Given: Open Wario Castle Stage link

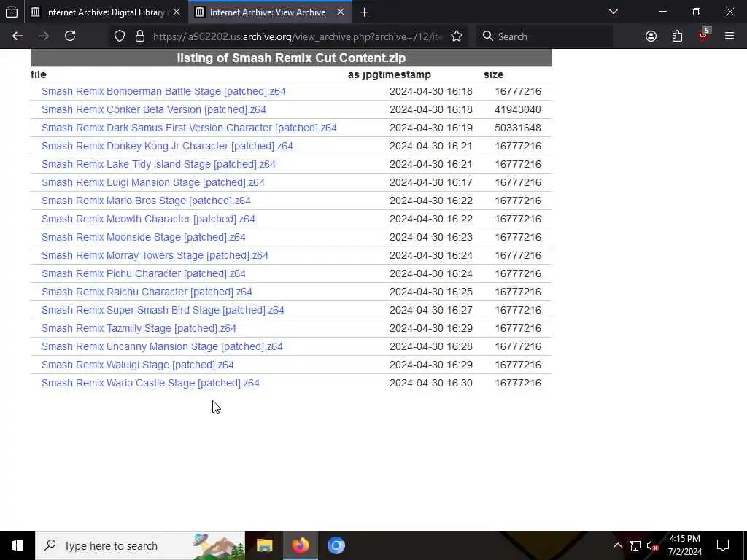Looking at the screenshot, I should tap(150, 383).
